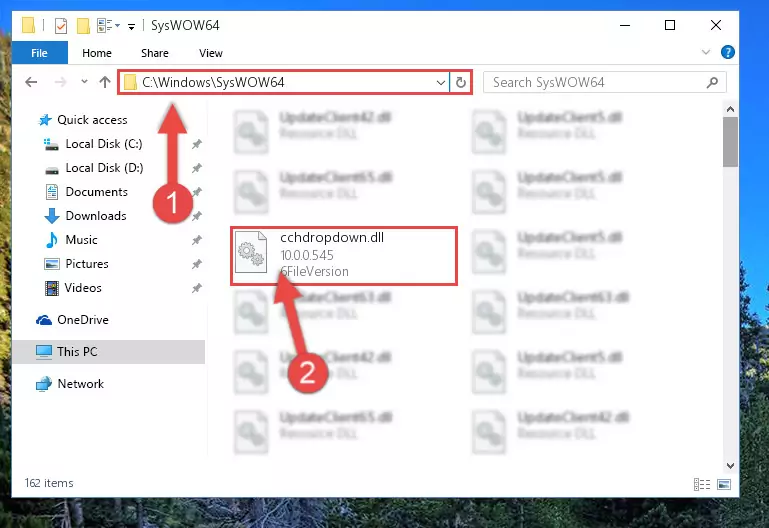Click the search magnifier icon
Image resolution: width=769 pixels, height=528 pixels.
point(713,82)
